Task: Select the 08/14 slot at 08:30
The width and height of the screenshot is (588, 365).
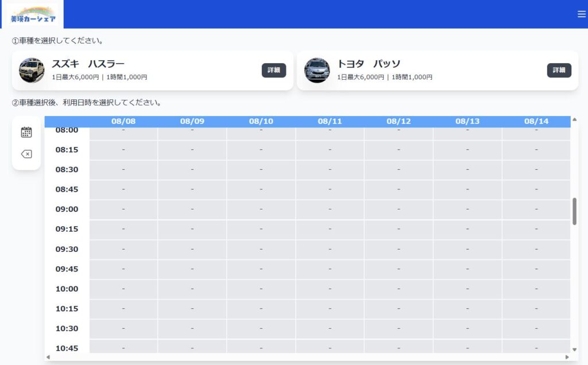Action: click(536, 170)
